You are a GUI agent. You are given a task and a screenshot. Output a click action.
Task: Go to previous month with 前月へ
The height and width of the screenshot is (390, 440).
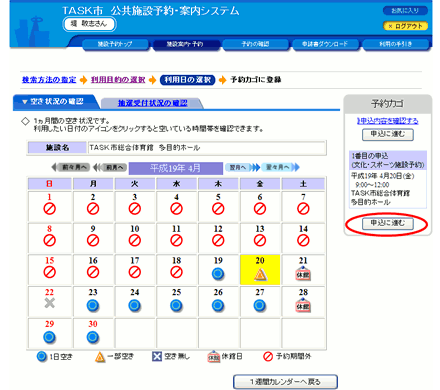click(x=110, y=167)
